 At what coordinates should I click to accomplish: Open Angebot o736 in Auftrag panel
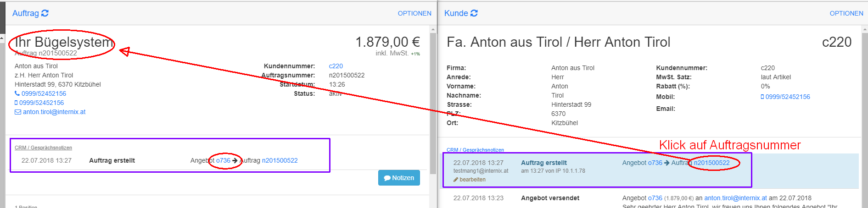point(223,160)
